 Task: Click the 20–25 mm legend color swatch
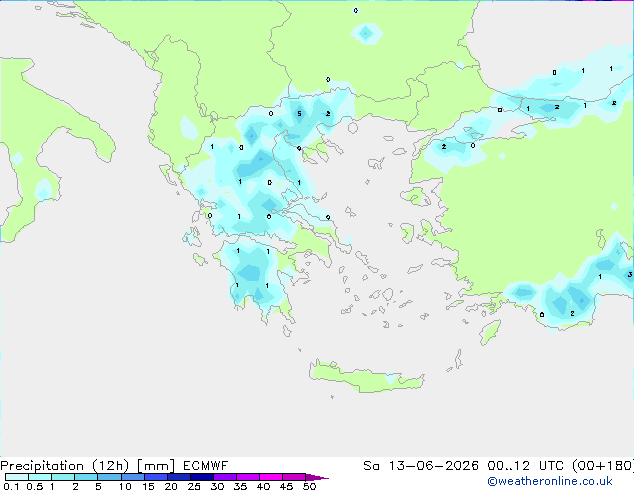[x=179, y=477]
